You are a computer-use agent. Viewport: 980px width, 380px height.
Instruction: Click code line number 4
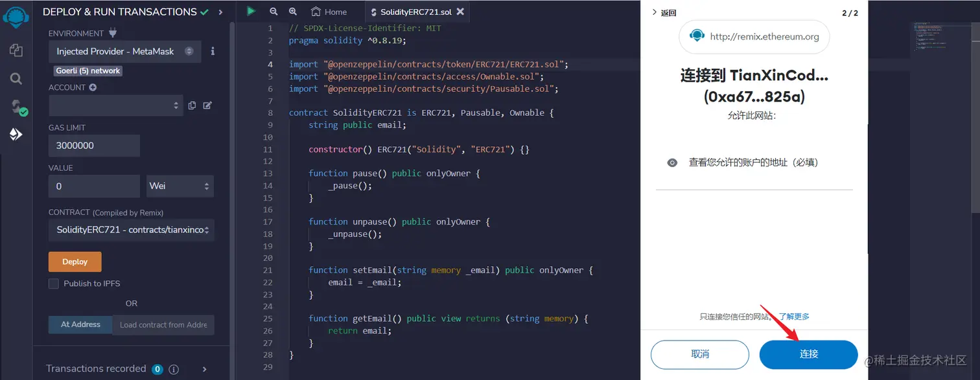pyautogui.click(x=270, y=65)
